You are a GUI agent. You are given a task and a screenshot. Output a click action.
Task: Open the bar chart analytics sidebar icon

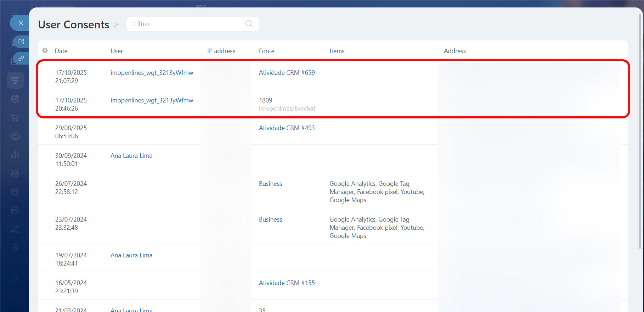click(15, 155)
